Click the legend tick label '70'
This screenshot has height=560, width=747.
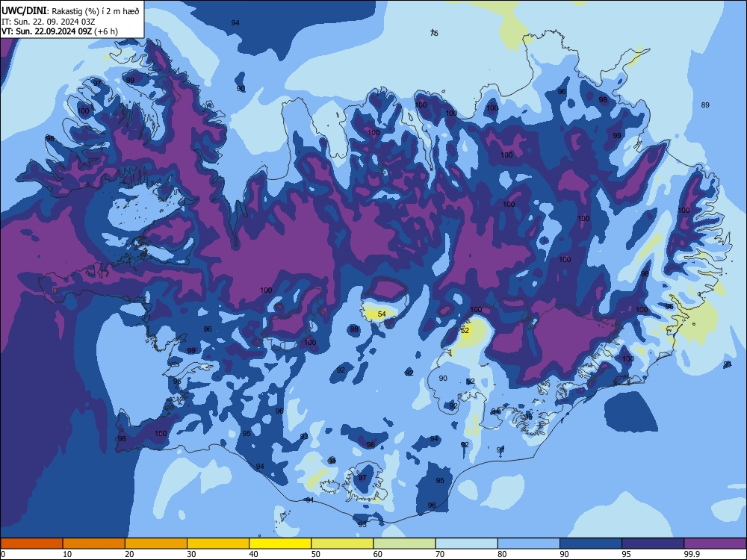coord(440,554)
